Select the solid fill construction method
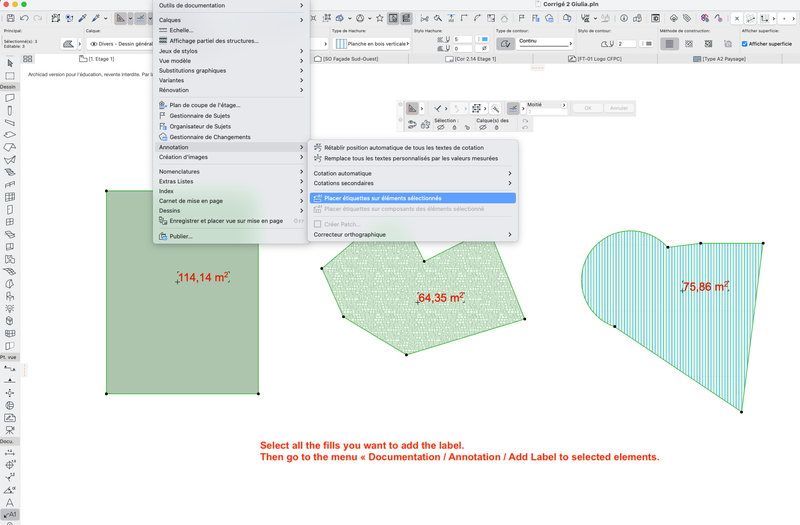 point(669,44)
